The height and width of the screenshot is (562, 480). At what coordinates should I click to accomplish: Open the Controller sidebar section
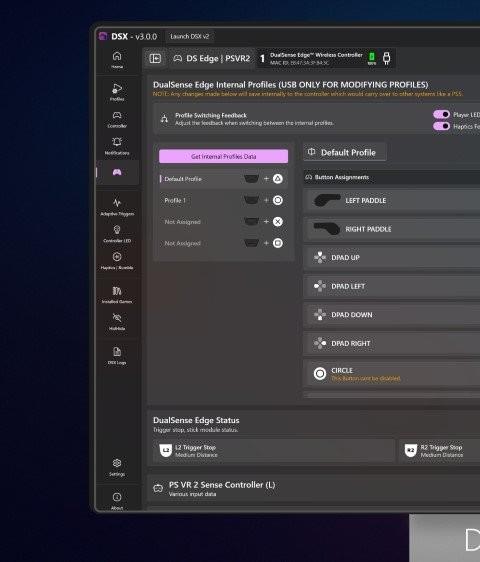point(117,119)
